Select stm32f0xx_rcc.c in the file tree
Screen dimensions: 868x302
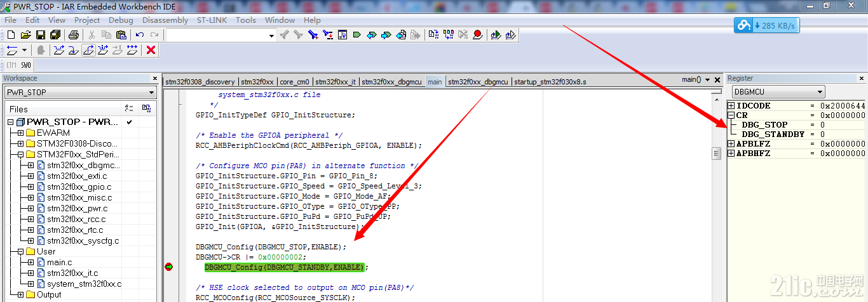click(x=76, y=219)
